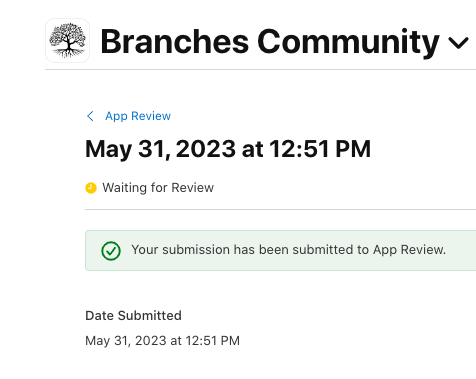Select the bold submission date heading

[x=228, y=149]
